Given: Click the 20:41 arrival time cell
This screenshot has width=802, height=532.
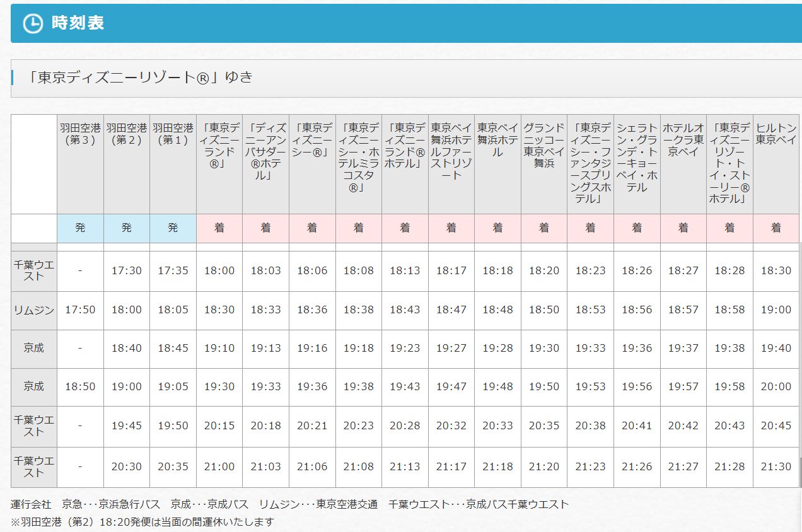Looking at the screenshot, I should pos(637,426).
